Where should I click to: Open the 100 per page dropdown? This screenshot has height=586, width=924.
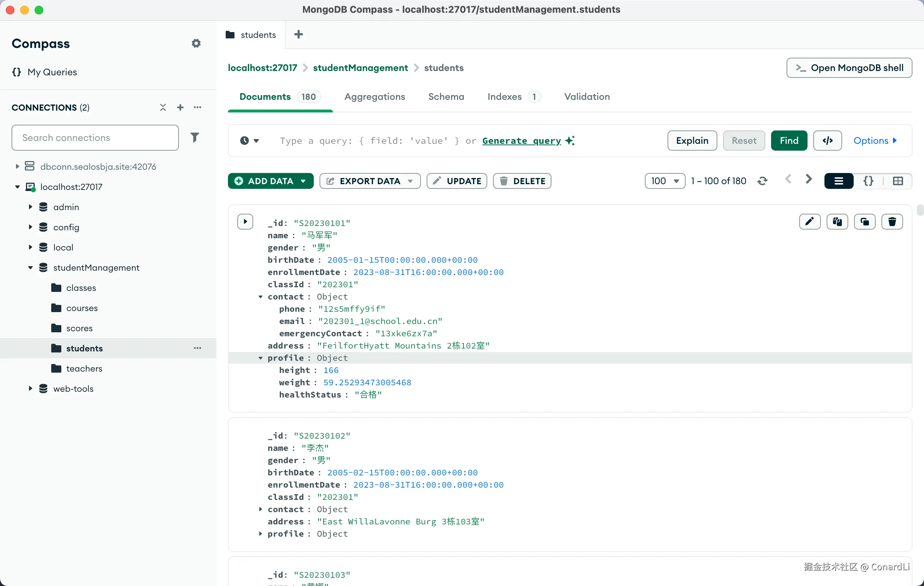665,181
